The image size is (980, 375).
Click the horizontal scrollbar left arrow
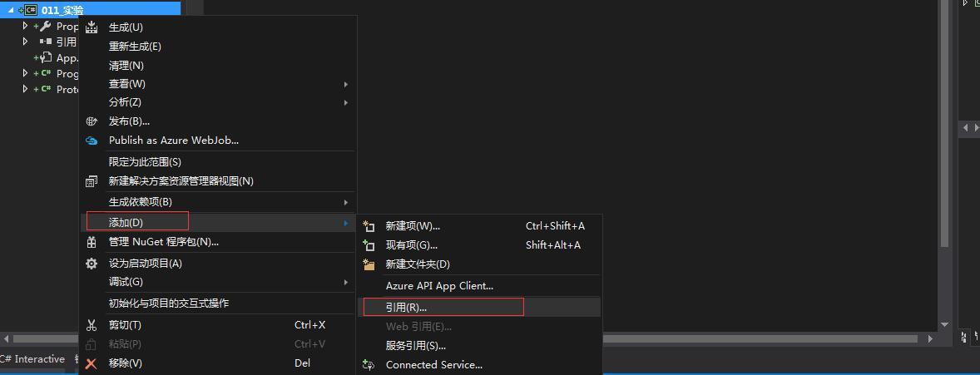[x=6, y=338]
